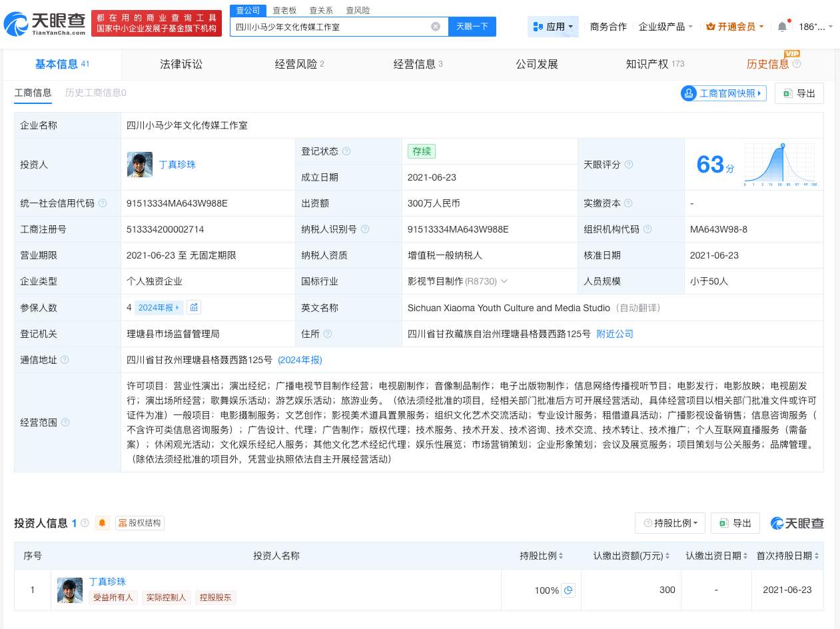The height and width of the screenshot is (629, 840).
Task: Open the chart icon next to 2024年报
Action: pyautogui.click(x=193, y=307)
